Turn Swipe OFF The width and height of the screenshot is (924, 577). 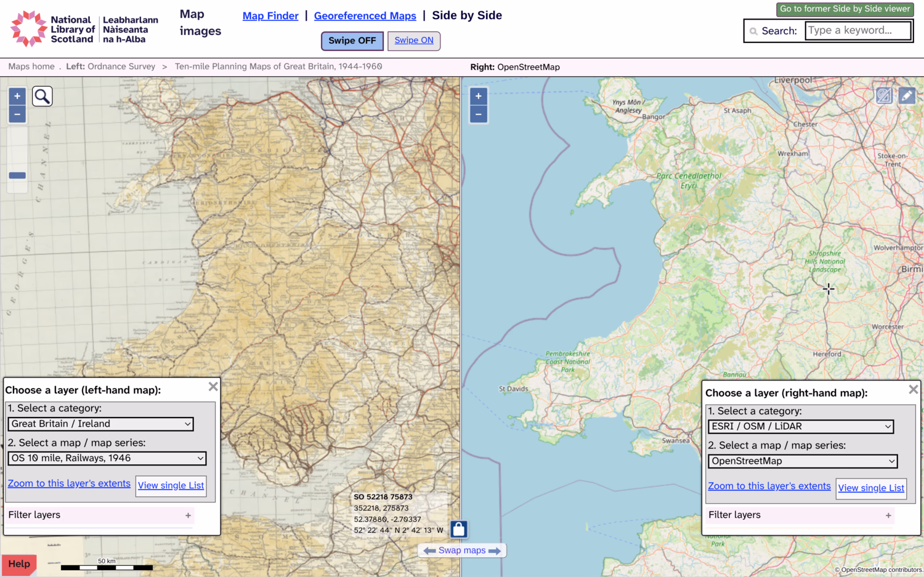coord(352,41)
